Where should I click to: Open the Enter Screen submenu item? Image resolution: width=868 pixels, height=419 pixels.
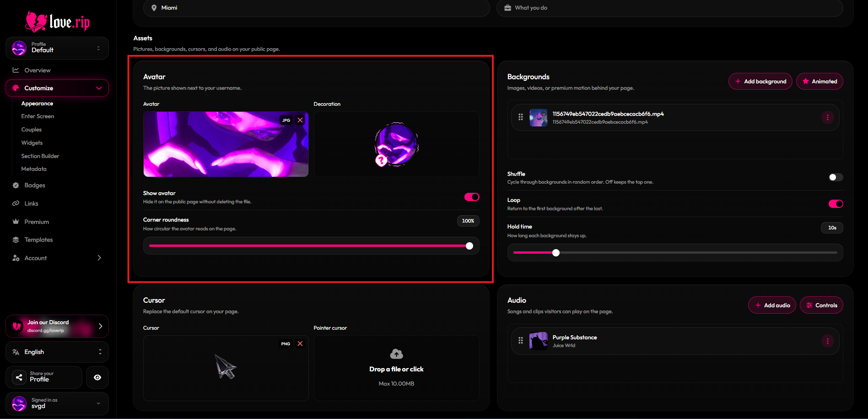(38, 116)
